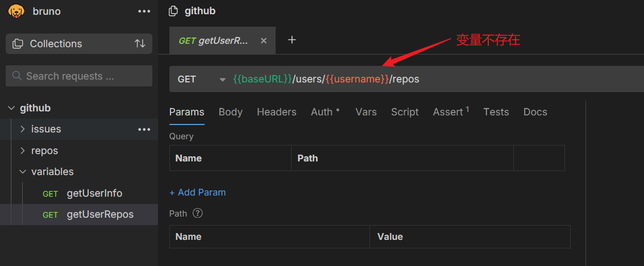Click the Path help question mark icon
The width and height of the screenshot is (644, 266).
tap(198, 214)
